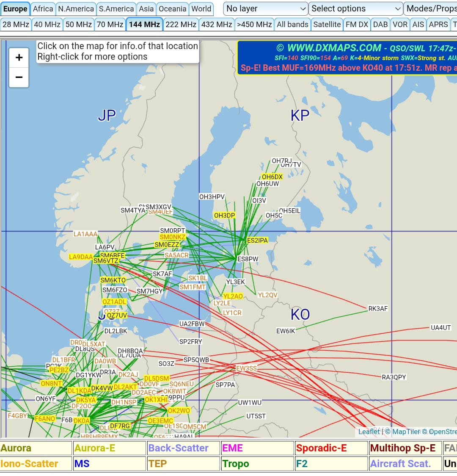This screenshot has width=457, height=476.
Task: Switch to the Europe region tab
Action: pyautogui.click(x=15, y=9)
